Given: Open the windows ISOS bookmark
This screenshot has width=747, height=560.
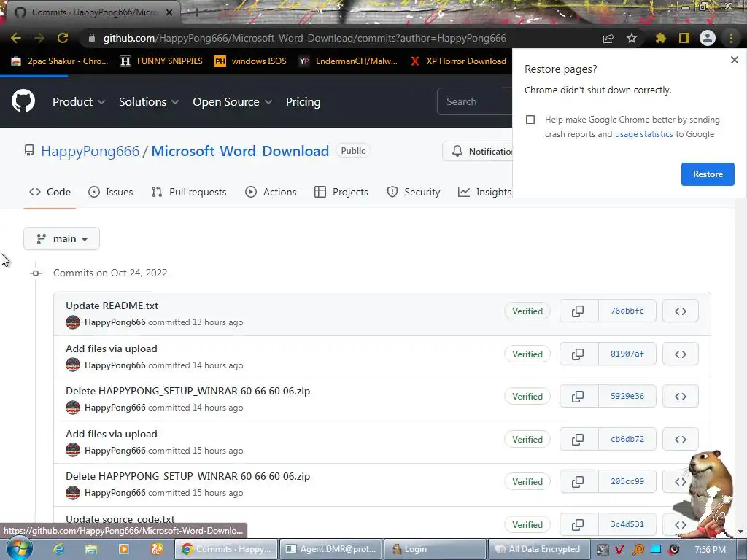Looking at the screenshot, I should tap(251, 61).
